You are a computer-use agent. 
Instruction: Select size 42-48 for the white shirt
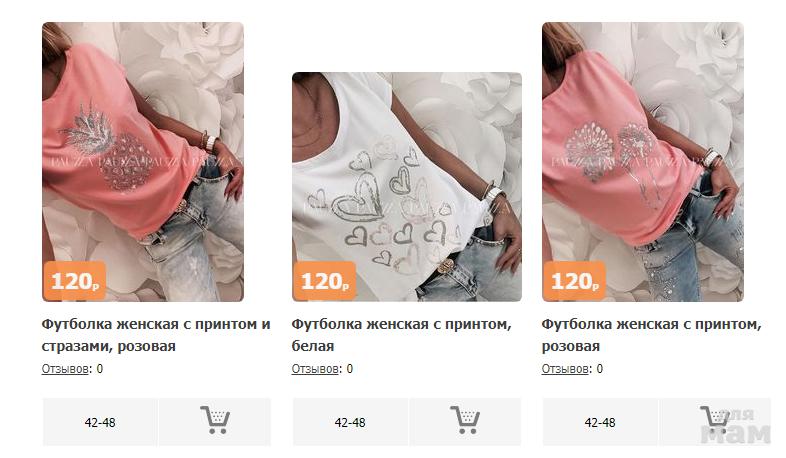point(350,422)
